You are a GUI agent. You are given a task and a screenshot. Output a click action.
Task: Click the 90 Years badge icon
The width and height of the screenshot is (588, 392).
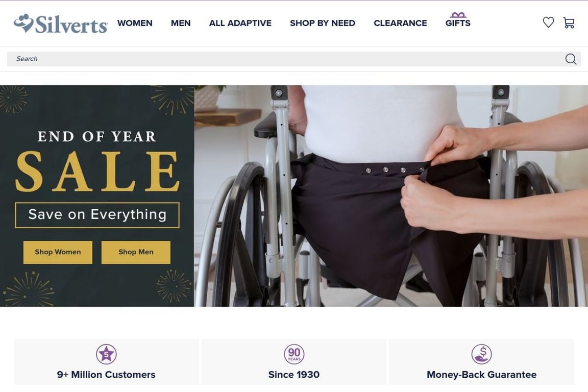[x=294, y=354]
